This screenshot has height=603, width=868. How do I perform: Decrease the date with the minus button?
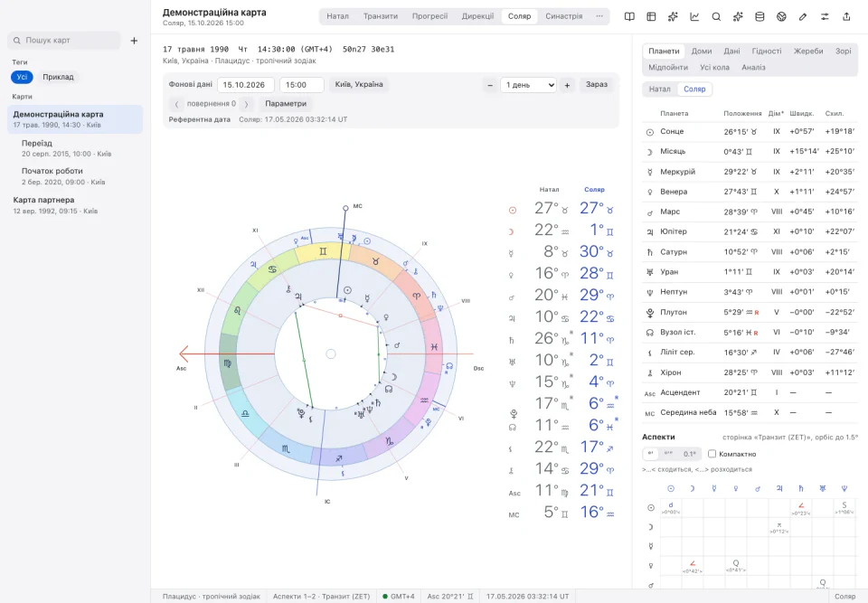(490, 85)
